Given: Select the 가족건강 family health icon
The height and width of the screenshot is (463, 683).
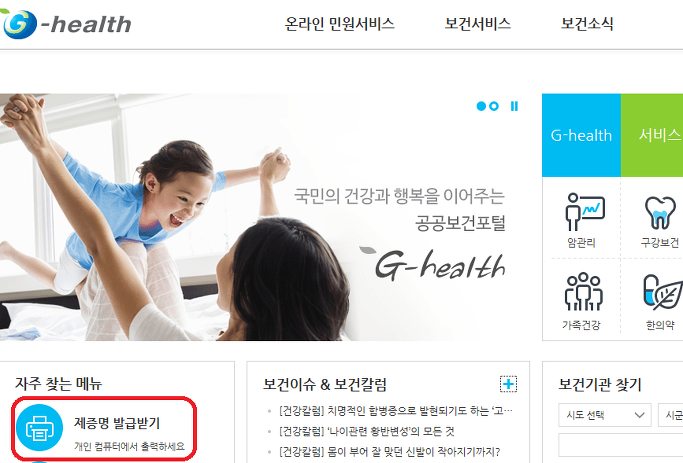Looking at the screenshot, I should point(583,291).
